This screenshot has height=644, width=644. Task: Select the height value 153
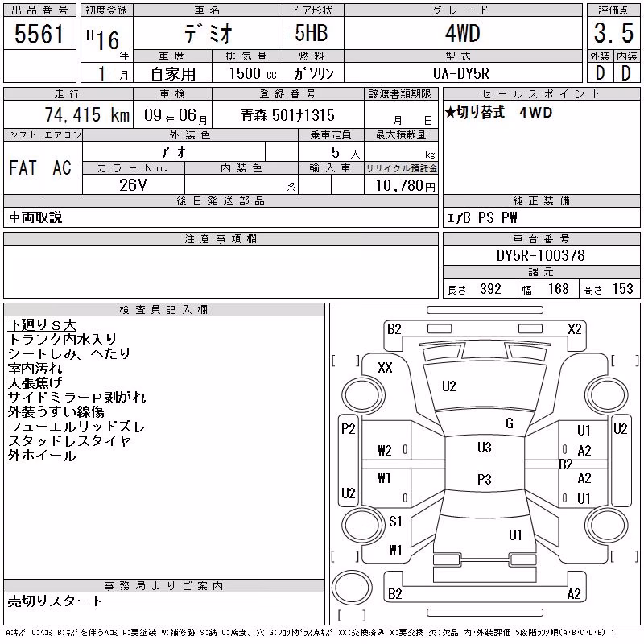[622, 289]
